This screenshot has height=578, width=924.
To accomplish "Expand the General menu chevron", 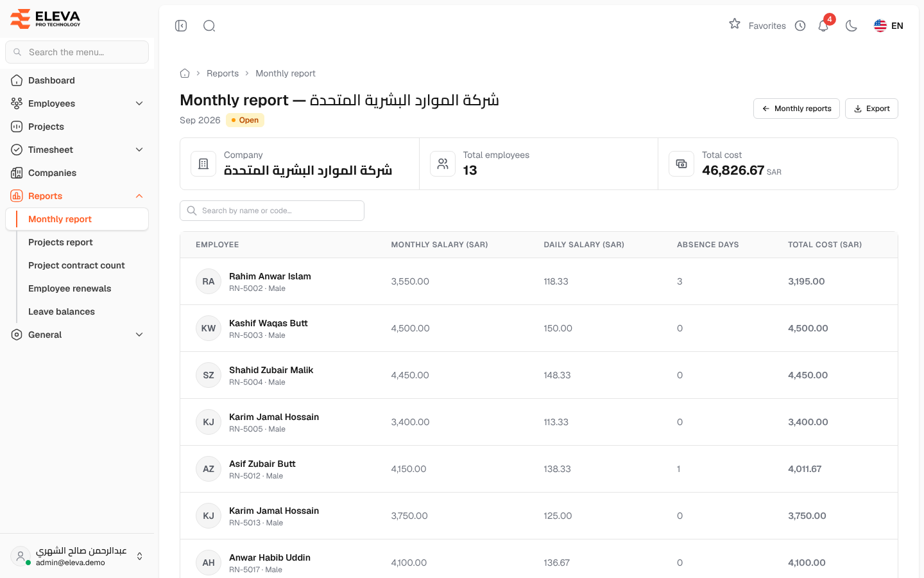I will tap(139, 335).
